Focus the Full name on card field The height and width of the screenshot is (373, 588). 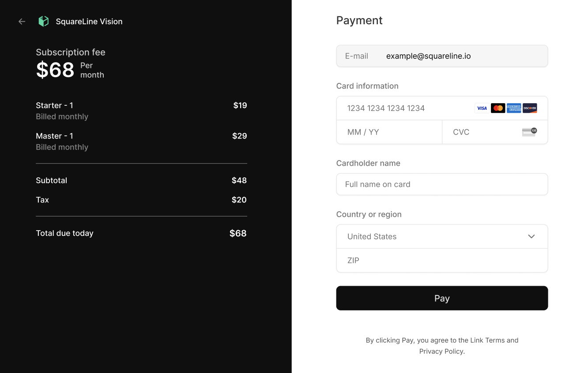click(x=442, y=184)
